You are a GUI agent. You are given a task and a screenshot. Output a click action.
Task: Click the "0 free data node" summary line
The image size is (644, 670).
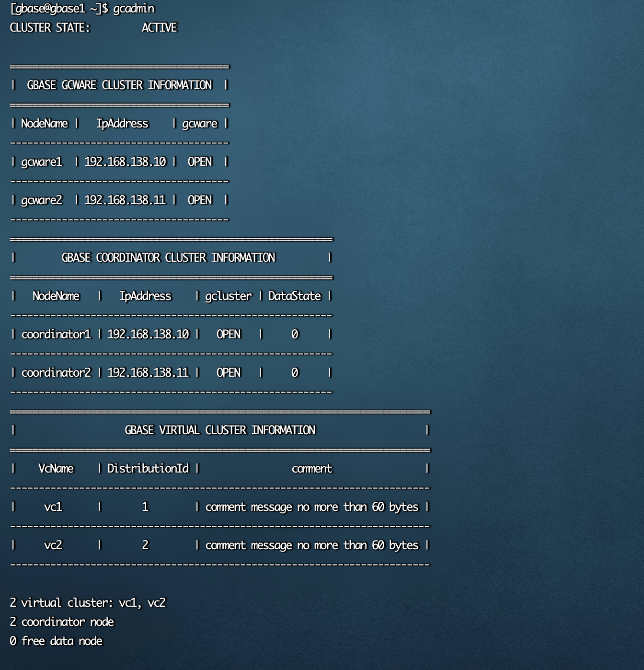(56, 641)
